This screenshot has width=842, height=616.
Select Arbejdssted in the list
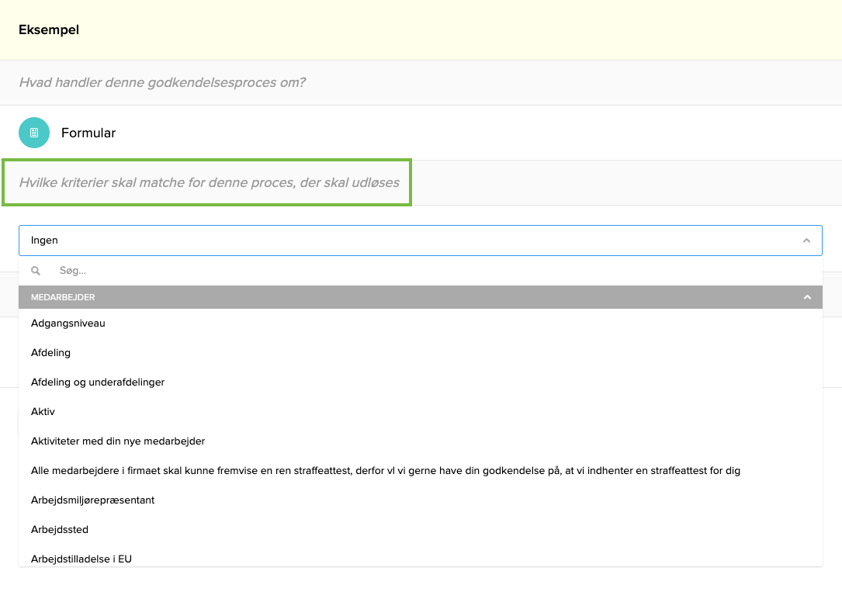point(59,529)
